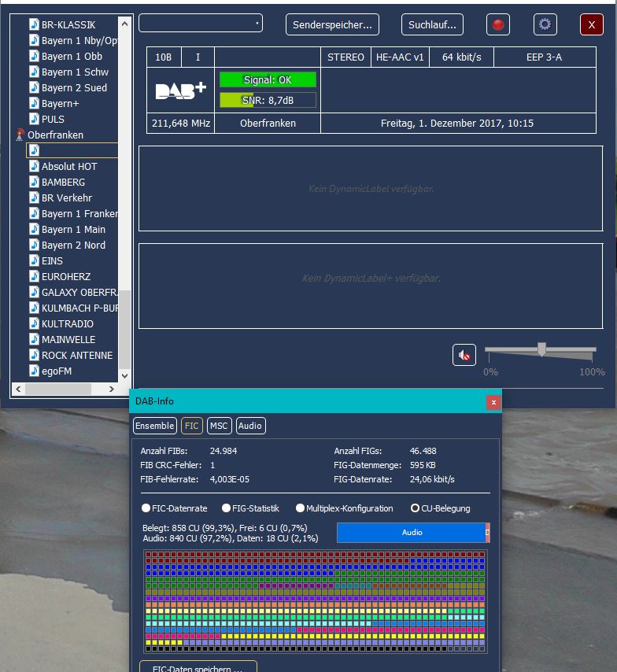This screenshot has height=672, width=617.
Task: Click the volume slider handle
Action: 541,349
